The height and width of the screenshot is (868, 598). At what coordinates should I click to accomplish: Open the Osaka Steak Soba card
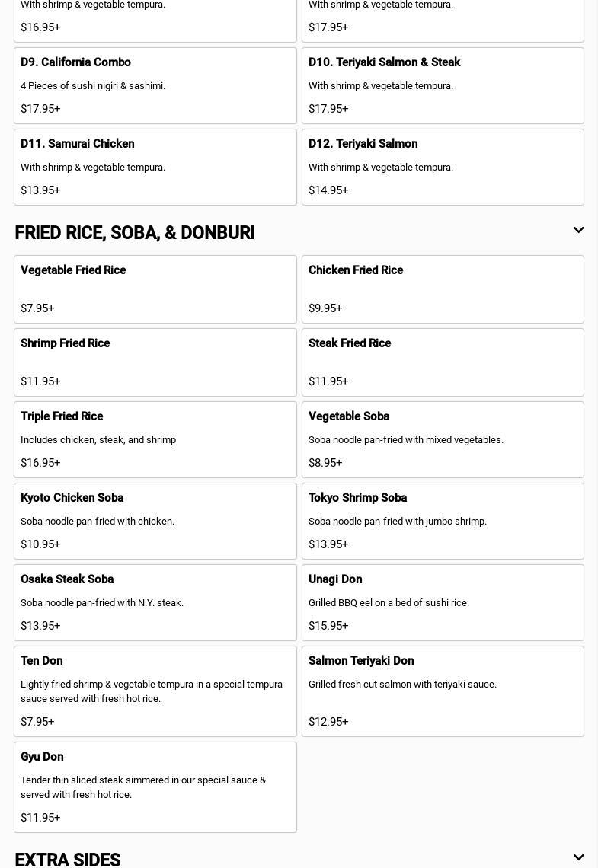(x=155, y=602)
